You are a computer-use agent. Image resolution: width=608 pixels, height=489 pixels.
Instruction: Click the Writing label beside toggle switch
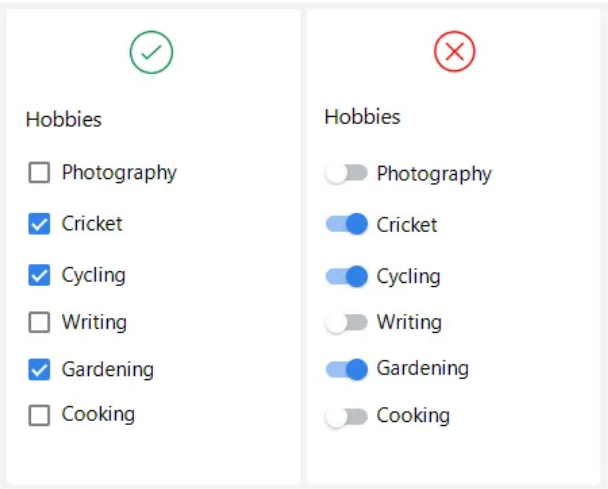[x=409, y=322]
